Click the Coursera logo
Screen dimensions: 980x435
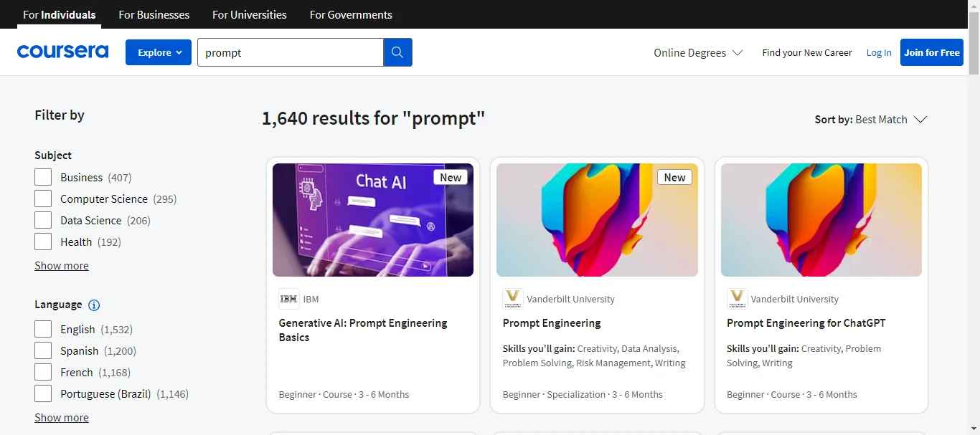[x=62, y=52]
